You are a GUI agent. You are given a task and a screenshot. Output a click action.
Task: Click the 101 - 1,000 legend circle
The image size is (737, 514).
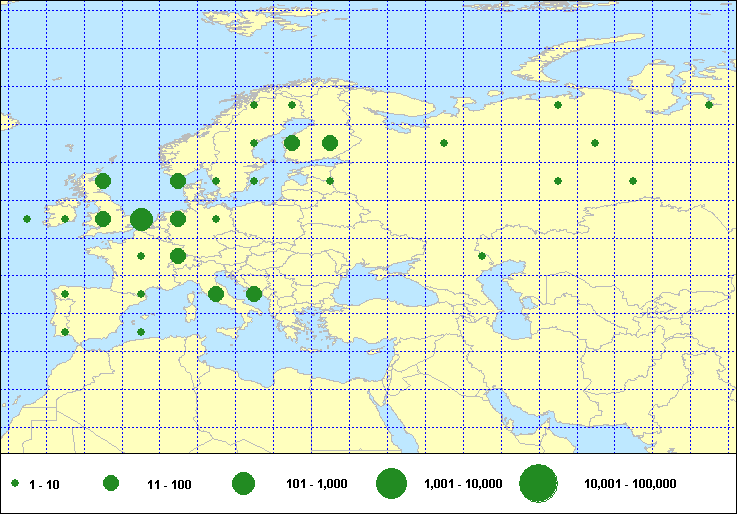tap(243, 484)
